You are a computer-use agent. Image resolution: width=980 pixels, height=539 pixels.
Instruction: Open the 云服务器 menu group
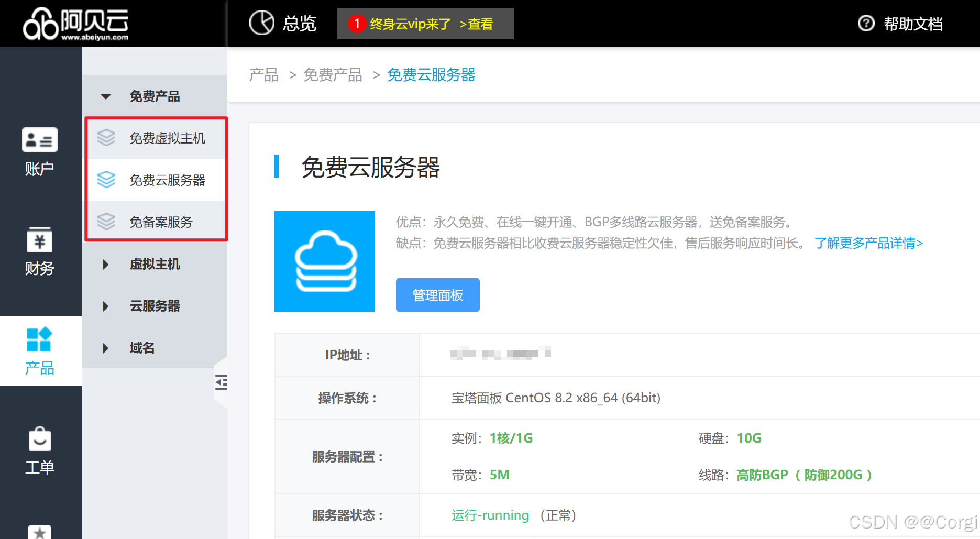point(155,306)
